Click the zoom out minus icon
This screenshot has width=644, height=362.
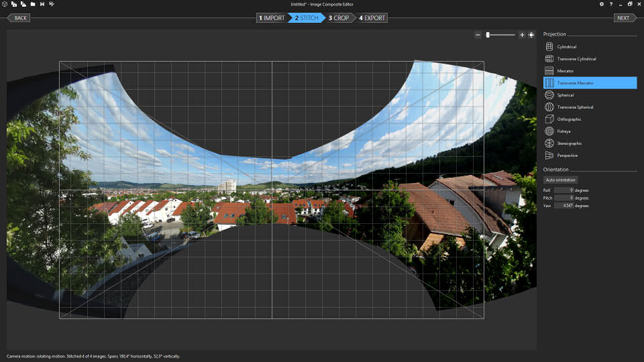(478, 35)
